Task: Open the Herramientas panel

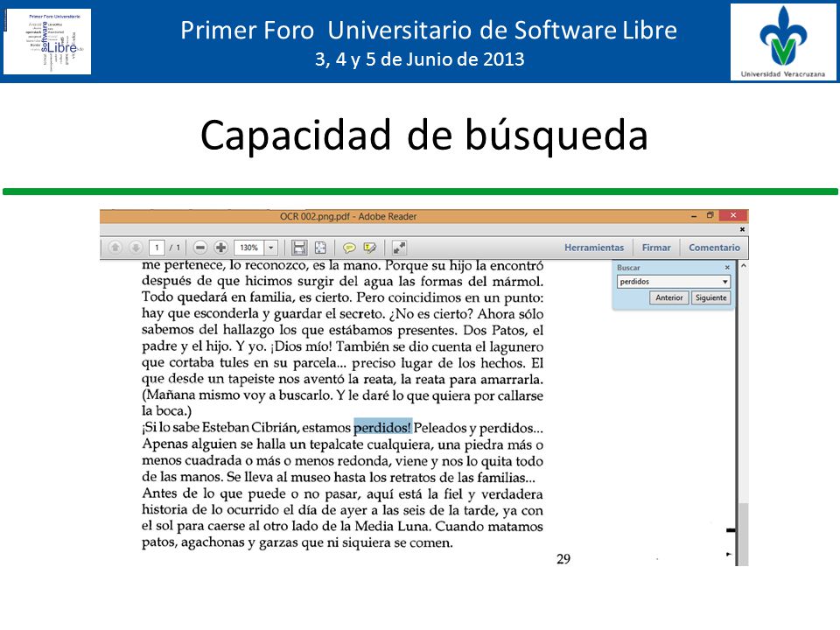Action: click(594, 248)
